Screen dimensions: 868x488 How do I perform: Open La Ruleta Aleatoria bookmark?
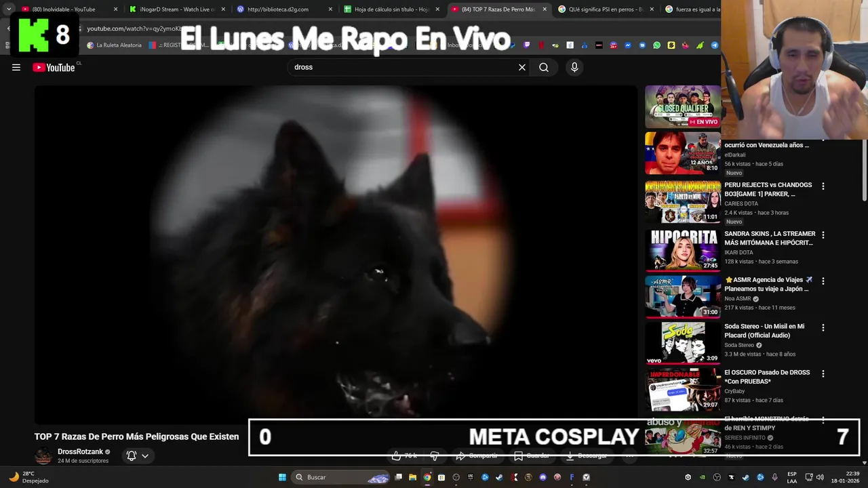115,45
